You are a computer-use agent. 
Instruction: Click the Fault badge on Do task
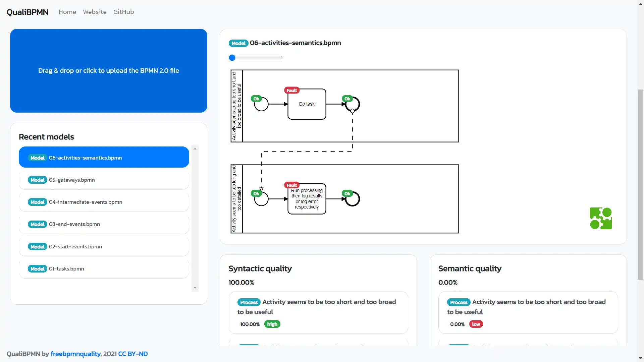click(x=291, y=90)
